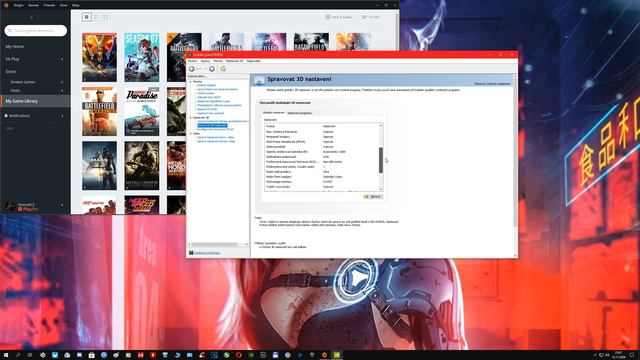
Task: Click the Origin logo in the Origin window
Action: [6, 5]
